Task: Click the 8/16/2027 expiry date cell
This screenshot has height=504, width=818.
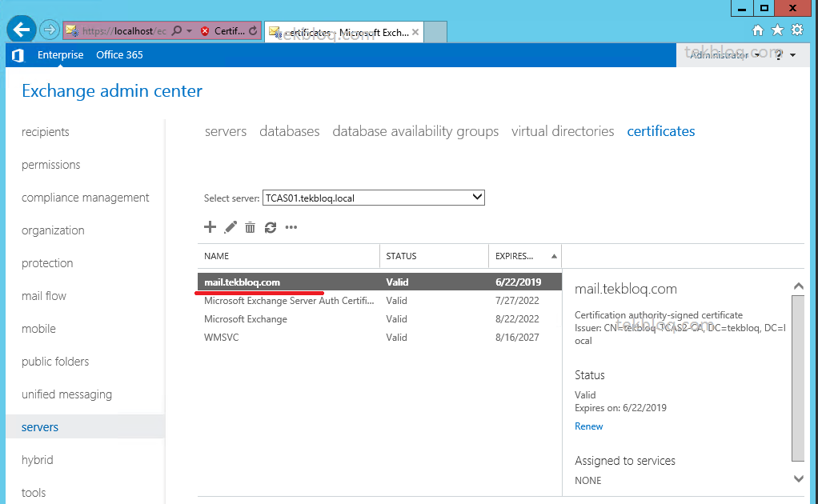Action: (518, 338)
